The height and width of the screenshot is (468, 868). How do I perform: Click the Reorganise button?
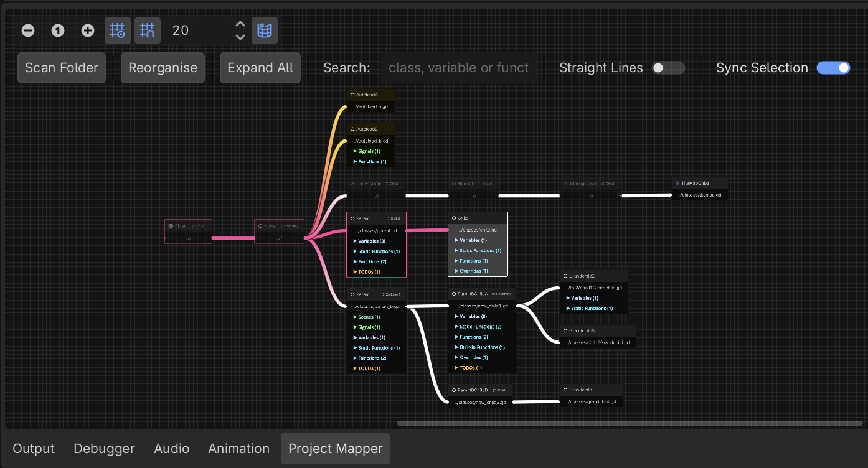tap(163, 68)
